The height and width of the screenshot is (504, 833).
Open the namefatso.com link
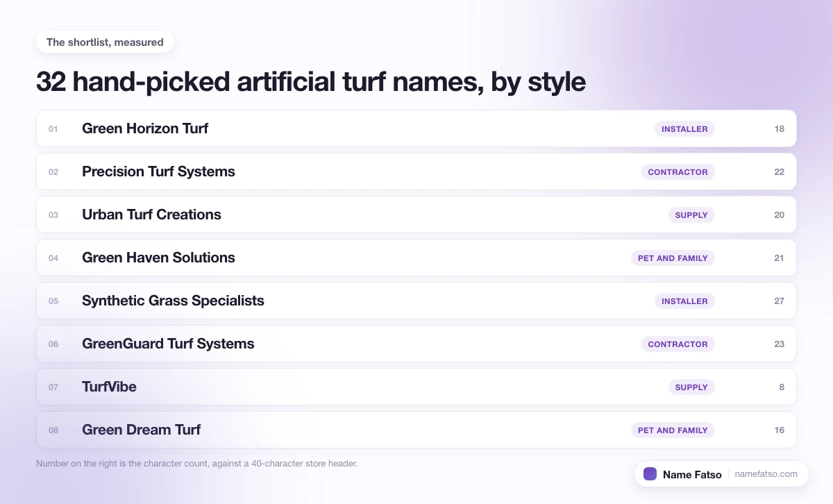point(766,474)
